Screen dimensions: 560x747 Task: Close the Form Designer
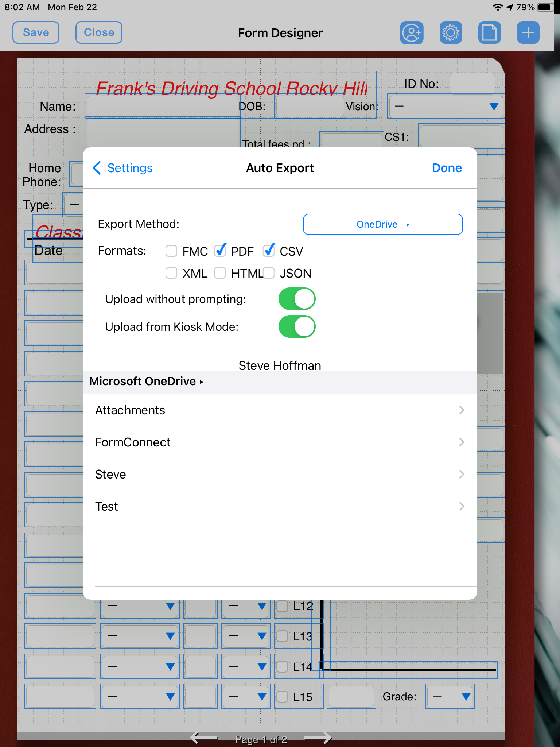click(99, 32)
